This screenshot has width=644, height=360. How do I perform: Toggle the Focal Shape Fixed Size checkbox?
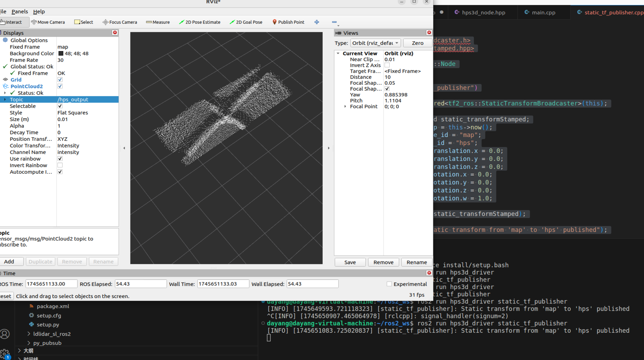(387, 89)
